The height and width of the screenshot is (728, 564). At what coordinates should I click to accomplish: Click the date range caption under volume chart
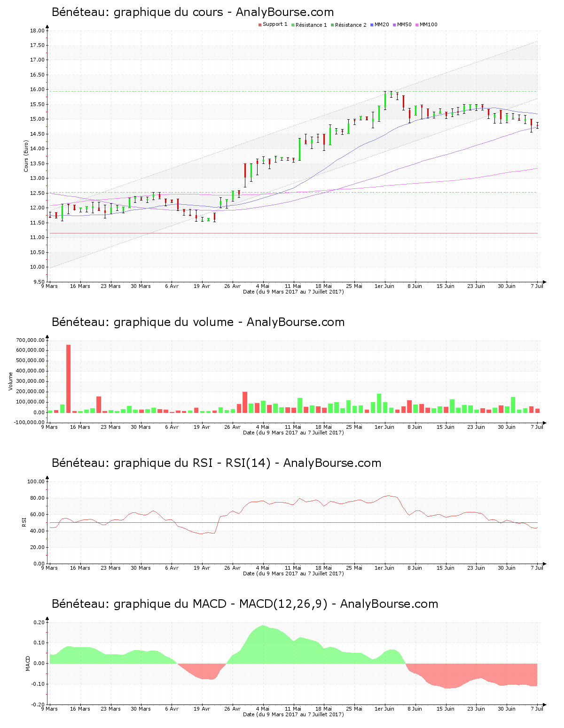click(293, 433)
